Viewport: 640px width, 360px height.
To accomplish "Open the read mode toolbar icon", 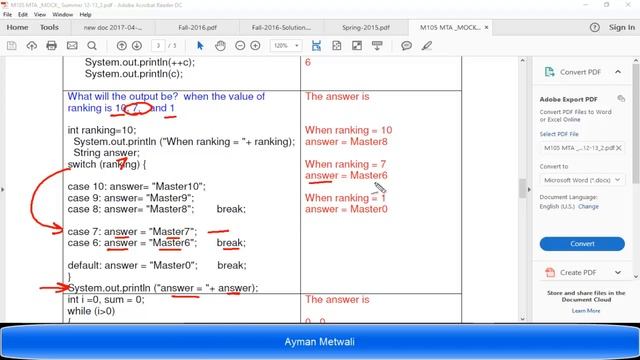I will click(x=377, y=46).
